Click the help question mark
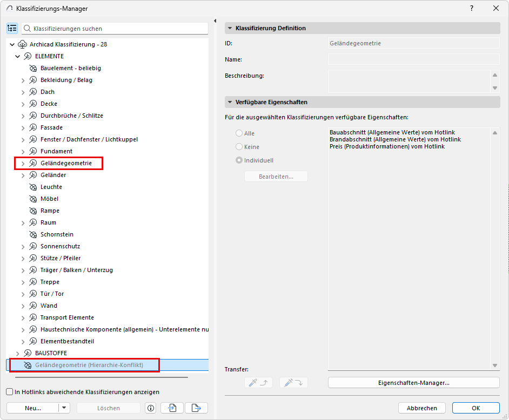Screen dimensions: 509x420 (x=472, y=9)
